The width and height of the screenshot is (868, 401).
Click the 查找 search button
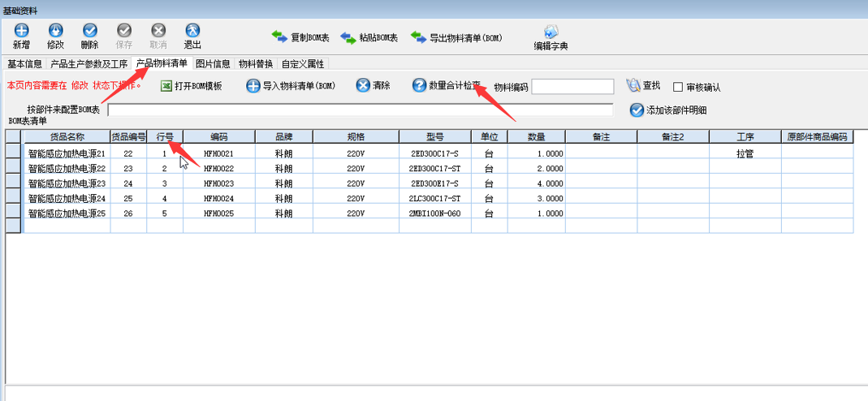point(643,85)
